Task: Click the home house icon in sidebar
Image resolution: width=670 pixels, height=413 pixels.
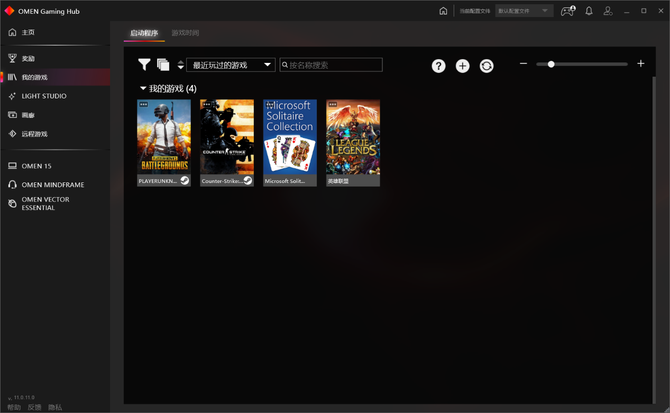Action: pyautogui.click(x=12, y=32)
